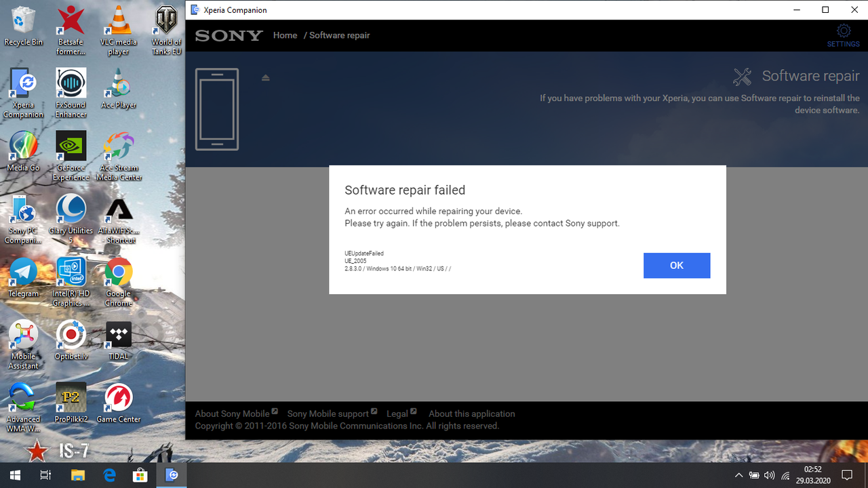Select the GeForce Experience shortcut
This screenshot has height=488, width=868.
71,157
